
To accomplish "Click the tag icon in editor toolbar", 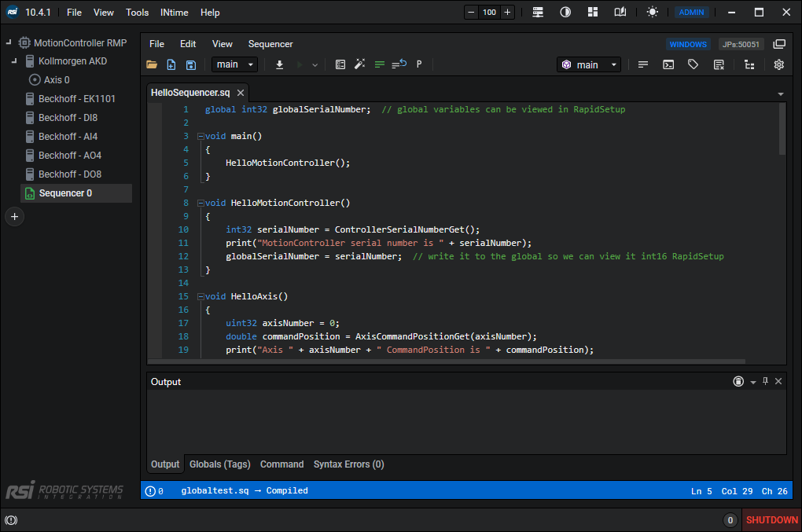I will (693, 64).
